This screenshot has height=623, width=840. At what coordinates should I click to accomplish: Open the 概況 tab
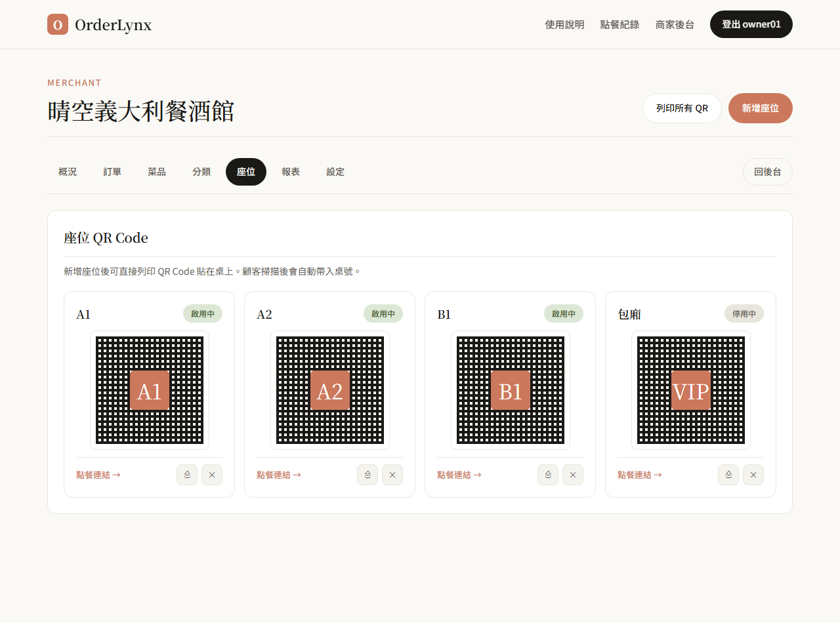click(x=68, y=172)
